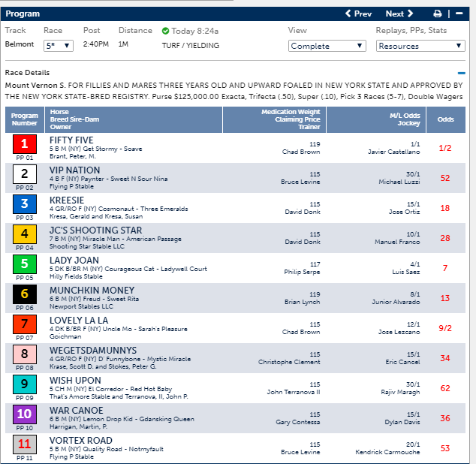476x464 pixels.
Task: Select the yellow number 4 saddle cloth icon
Action: pyautogui.click(x=25, y=234)
